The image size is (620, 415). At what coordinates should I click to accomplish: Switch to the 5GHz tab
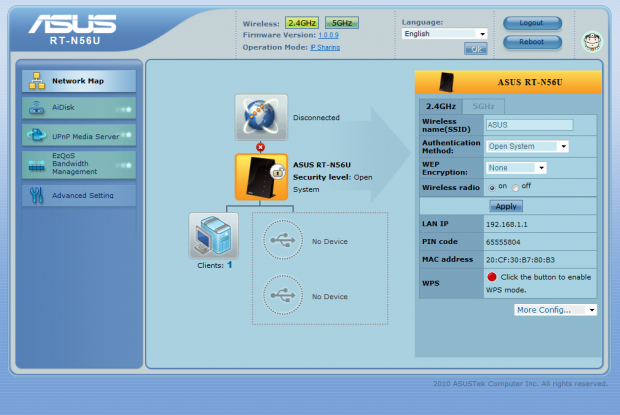(x=483, y=106)
